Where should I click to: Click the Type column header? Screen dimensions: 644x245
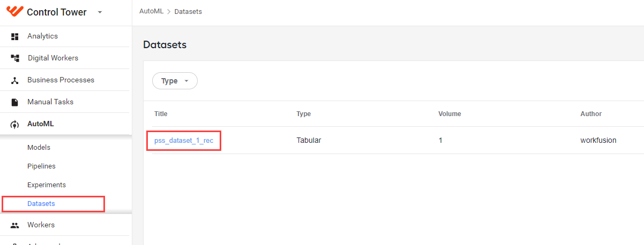pyautogui.click(x=303, y=114)
